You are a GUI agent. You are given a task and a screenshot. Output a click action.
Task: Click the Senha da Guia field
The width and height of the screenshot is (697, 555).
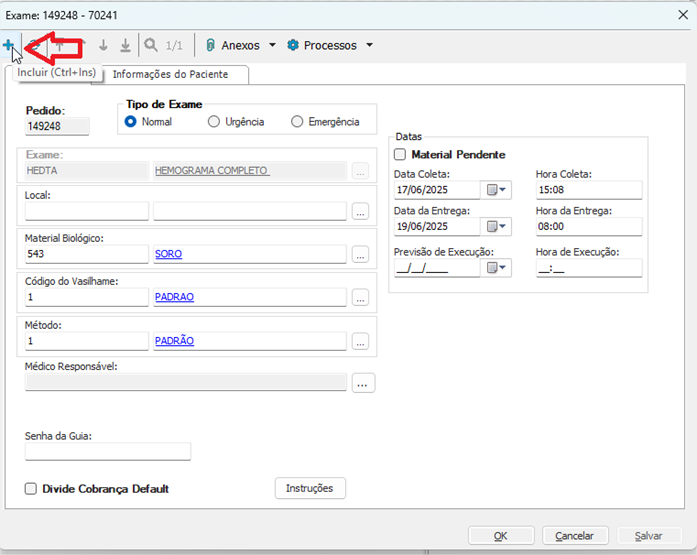coord(107,452)
